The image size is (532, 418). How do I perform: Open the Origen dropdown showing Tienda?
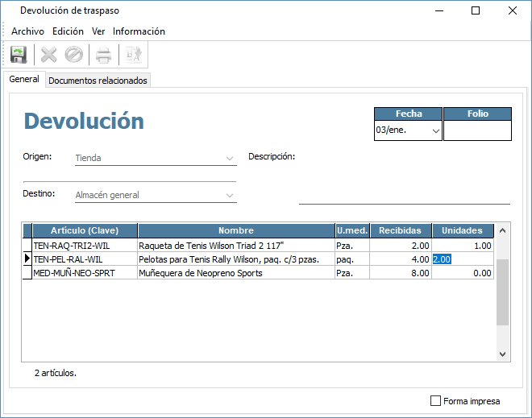[x=230, y=159]
